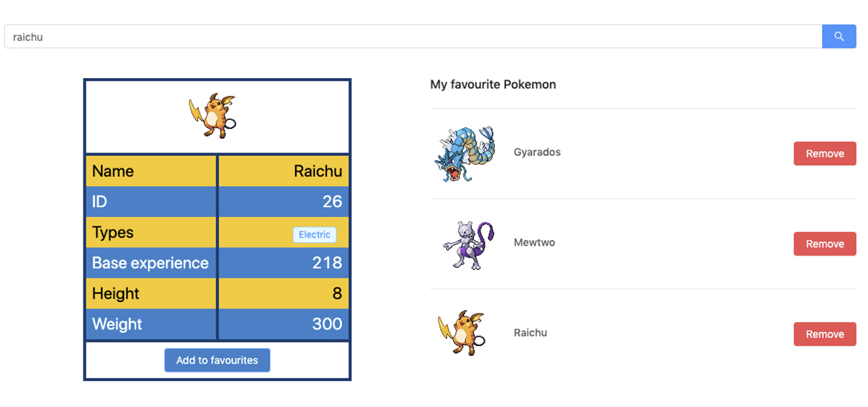The height and width of the screenshot is (407, 868).
Task: Remove Raichu from favourites
Action: [825, 334]
